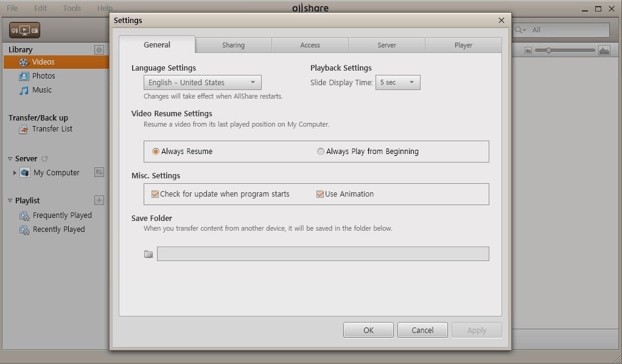Viewport: 622px width, 364px height.
Task: Open the Edit menu
Action: pos(40,8)
